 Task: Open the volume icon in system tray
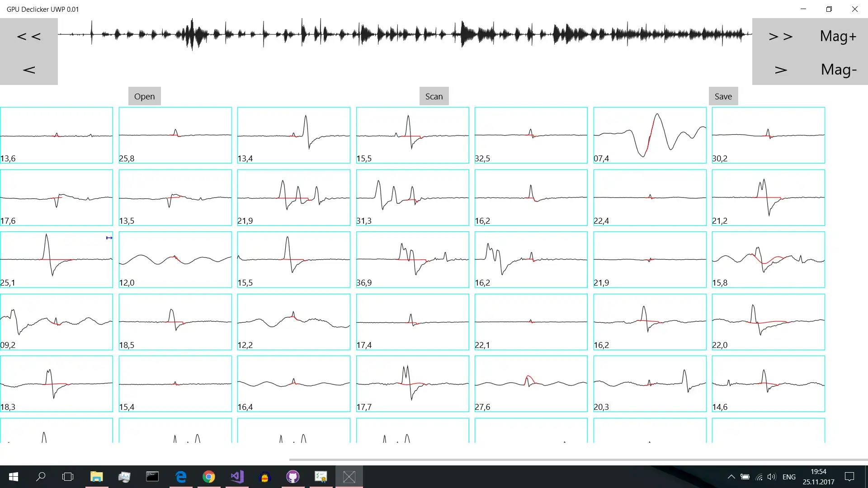771,477
